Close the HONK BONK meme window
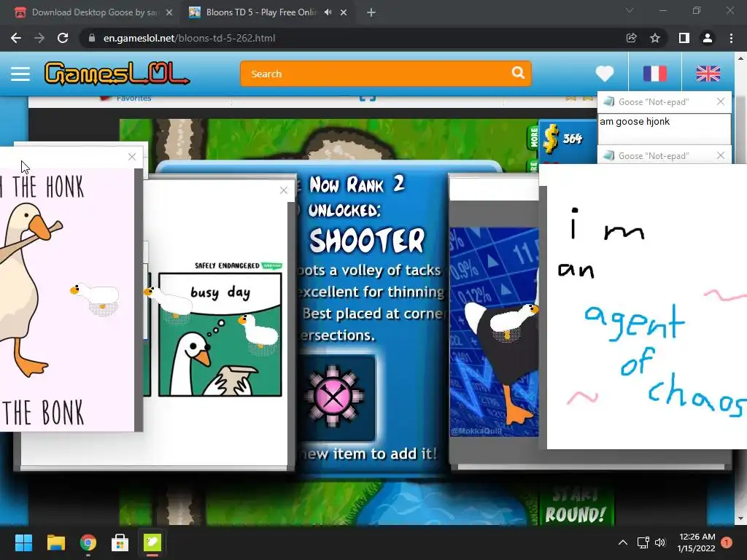This screenshot has width=747, height=560. [x=132, y=157]
